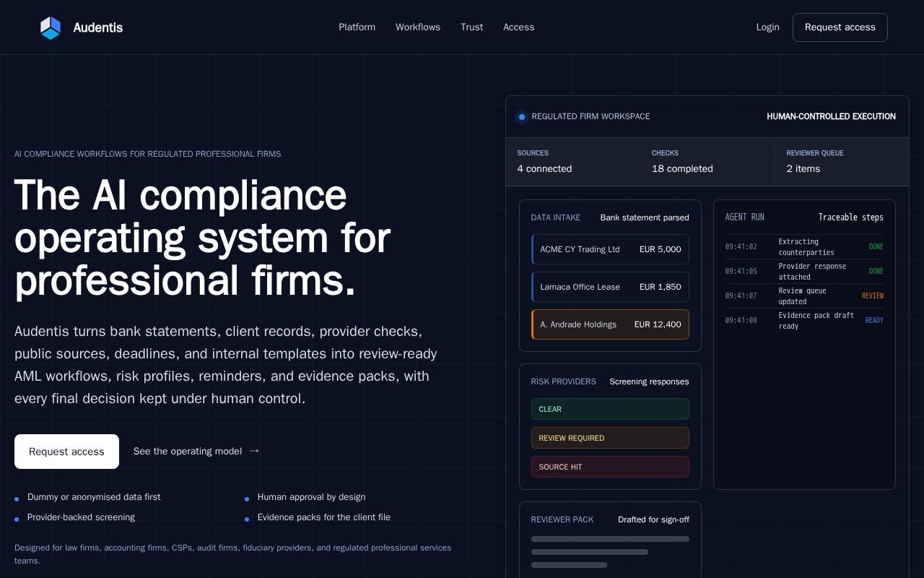Click the Sources 4 connected stat
924x578 pixels.
(572, 162)
